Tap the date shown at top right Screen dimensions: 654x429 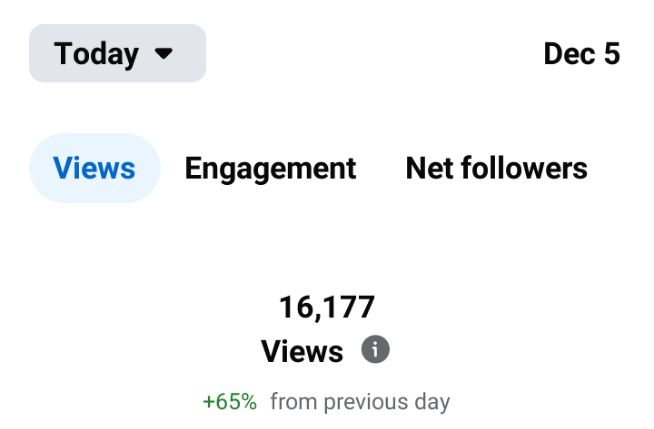(x=581, y=53)
